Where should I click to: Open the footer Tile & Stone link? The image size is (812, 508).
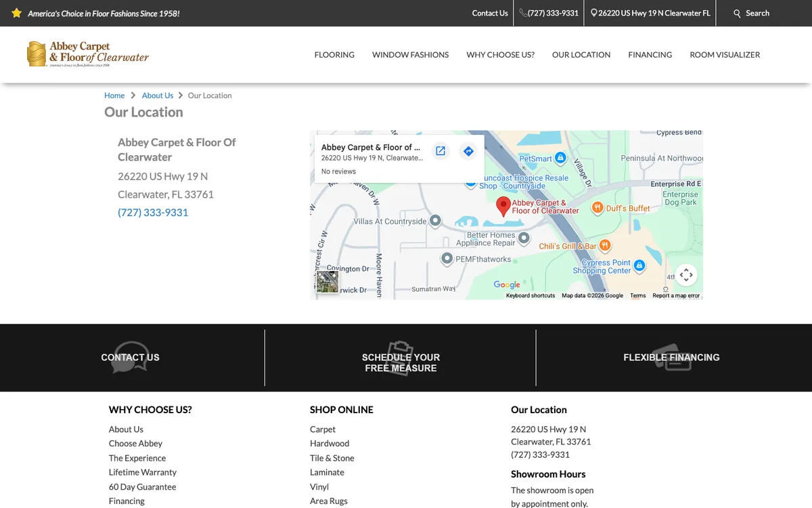pos(332,459)
